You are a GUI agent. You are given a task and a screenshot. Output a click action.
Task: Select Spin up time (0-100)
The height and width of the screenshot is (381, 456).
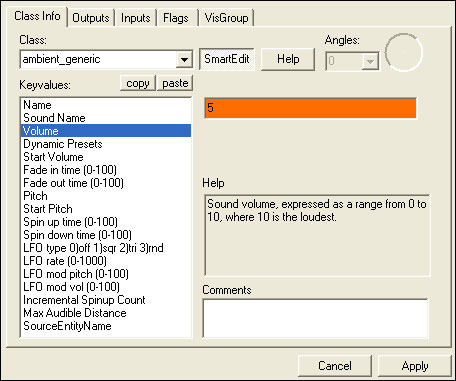(x=106, y=222)
